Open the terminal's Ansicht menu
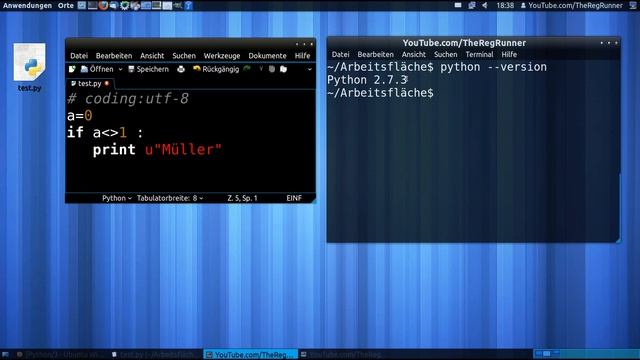640x360 pixels. 413,54
